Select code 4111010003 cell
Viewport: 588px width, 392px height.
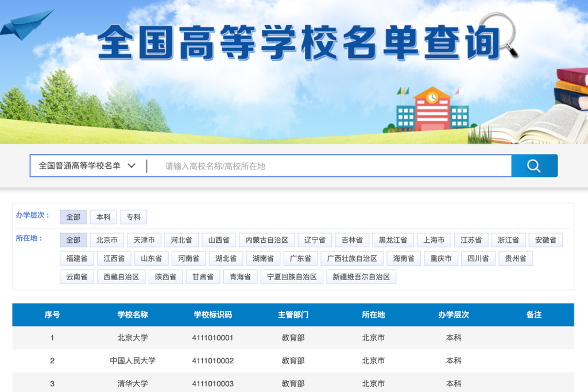click(x=212, y=383)
